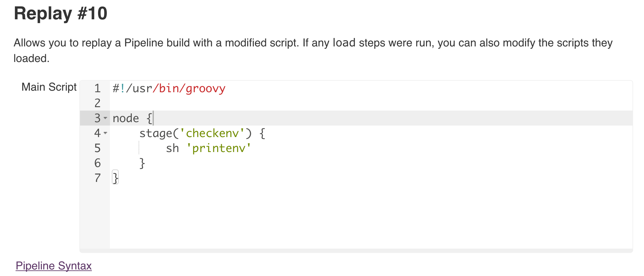Screen dimensions: 644x276
Task: Click the 'printenv' string in the script
Action: 219,148
